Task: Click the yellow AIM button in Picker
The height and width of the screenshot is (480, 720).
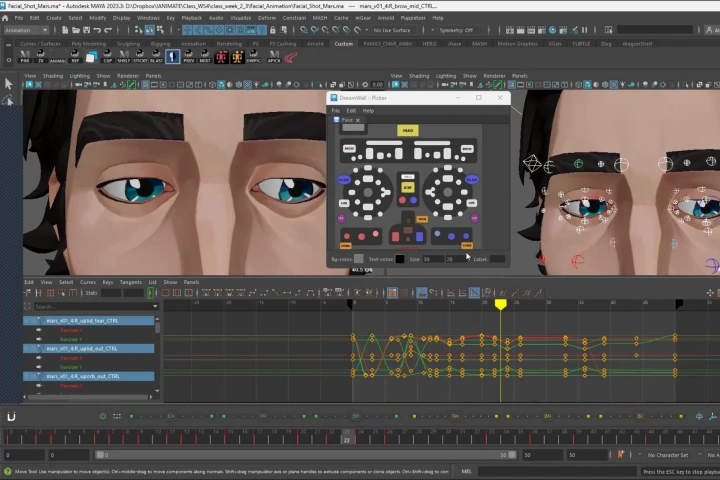Action: pyautogui.click(x=407, y=187)
